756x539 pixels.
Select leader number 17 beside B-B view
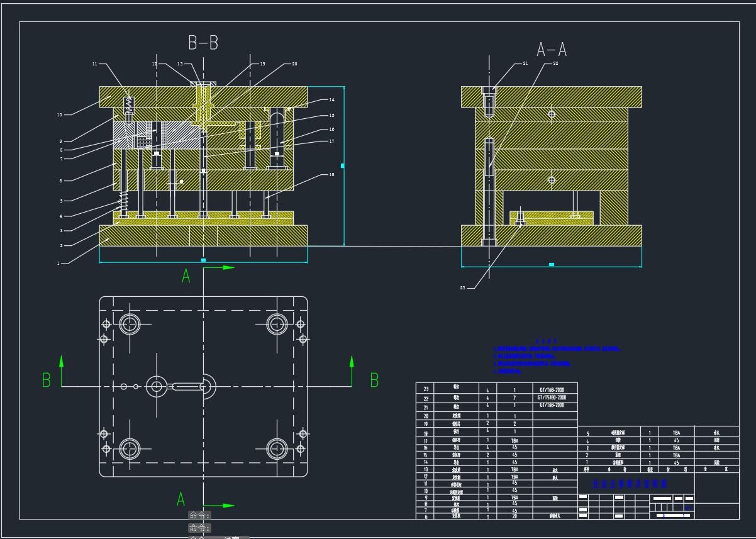331,141
